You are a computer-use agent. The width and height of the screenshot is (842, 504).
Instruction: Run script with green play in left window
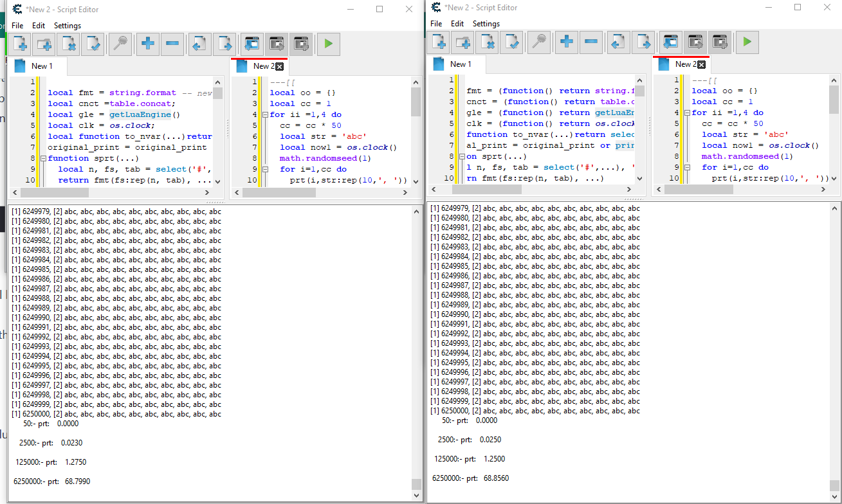[x=329, y=44]
